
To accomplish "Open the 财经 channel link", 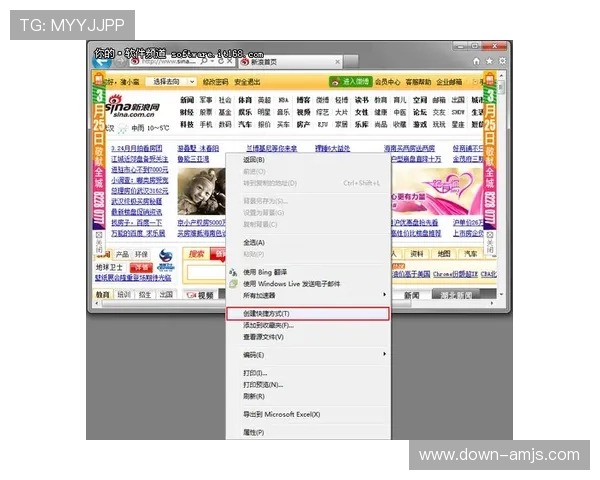I will coord(187,113).
